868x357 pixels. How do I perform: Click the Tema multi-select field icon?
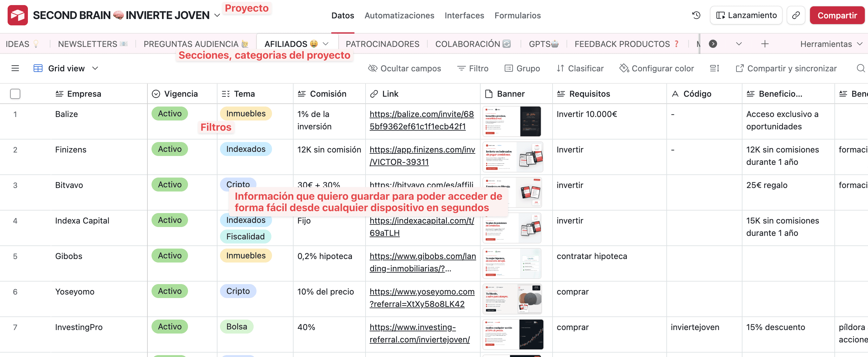coord(226,94)
